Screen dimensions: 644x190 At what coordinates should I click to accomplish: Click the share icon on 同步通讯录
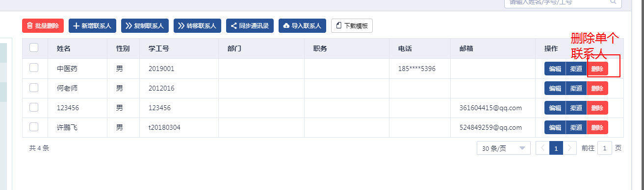click(x=234, y=26)
